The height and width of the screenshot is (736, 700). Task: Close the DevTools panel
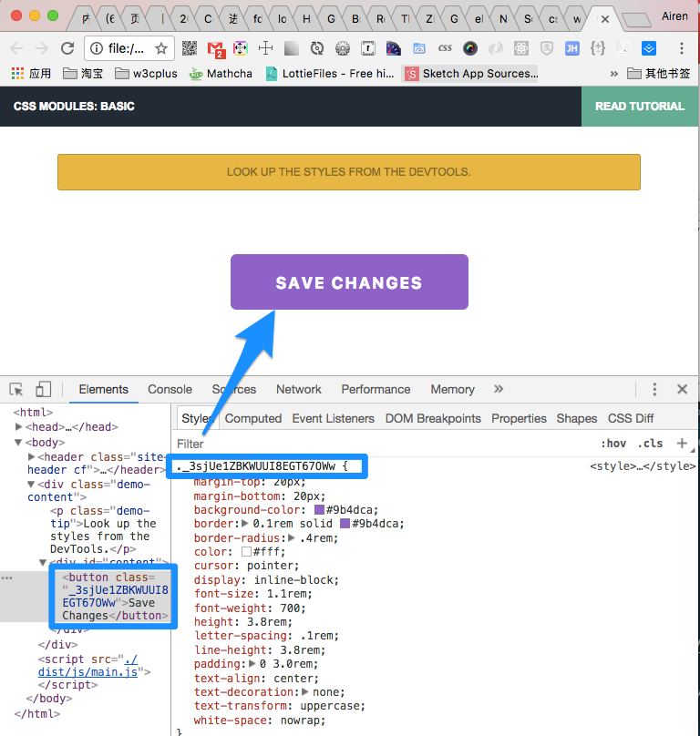click(682, 389)
